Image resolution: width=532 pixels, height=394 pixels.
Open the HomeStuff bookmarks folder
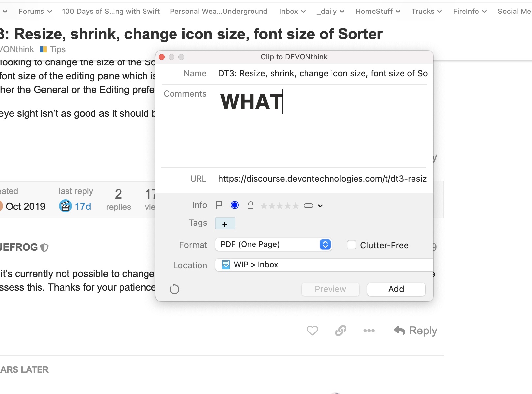(378, 11)
